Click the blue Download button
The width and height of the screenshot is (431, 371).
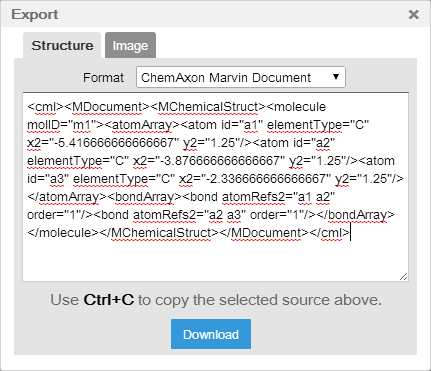(211, 334)
